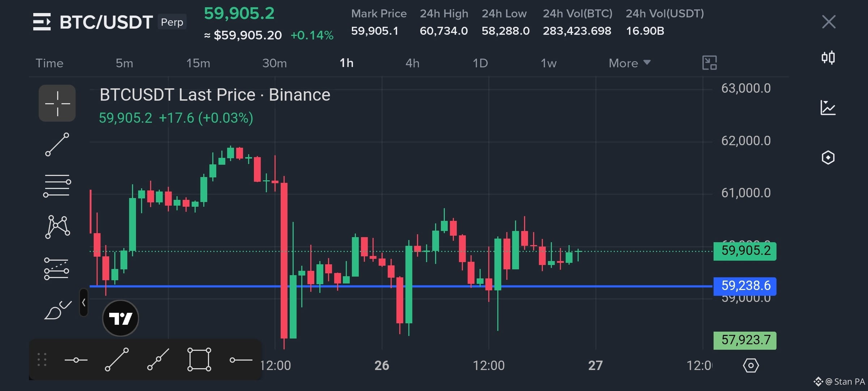
Task: Click the 24h Vol(USDT) value 16.90B
Action: [x=645, y=31]
